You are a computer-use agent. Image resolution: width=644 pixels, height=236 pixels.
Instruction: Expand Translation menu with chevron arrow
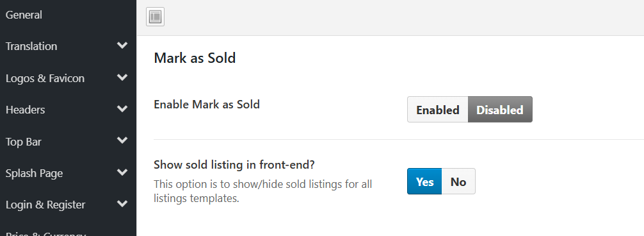point(122,46)
